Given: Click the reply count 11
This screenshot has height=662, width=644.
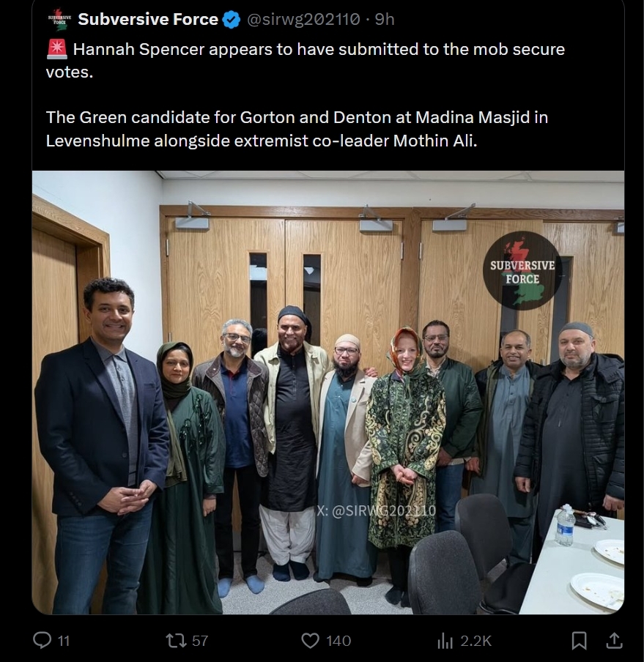Looking at the screenshot, I should 64,641.
